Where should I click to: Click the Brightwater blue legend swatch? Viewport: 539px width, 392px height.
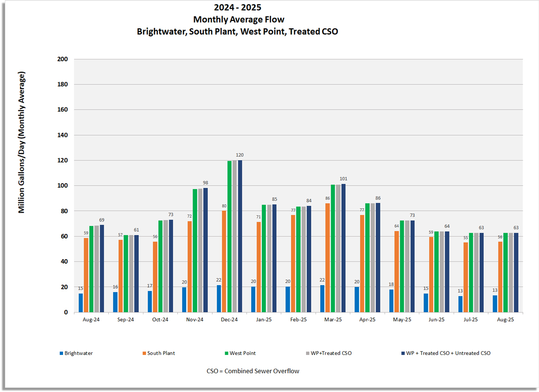coord(61,353)
